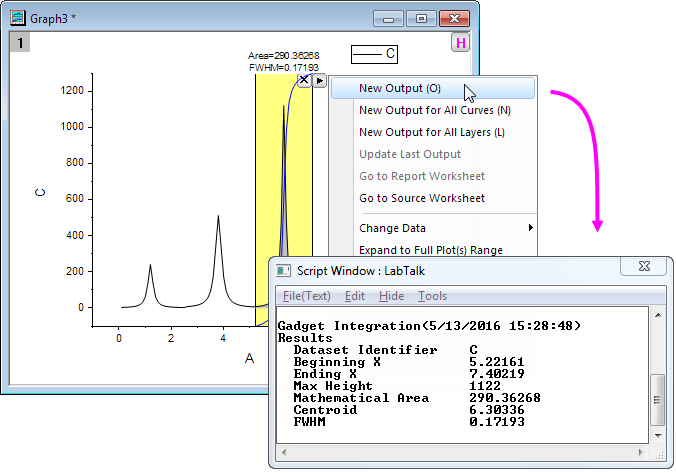The width and height of the screenshot is (676, 473).
Task: Close the integration gadget with X button
Action: (x=304, y=80)
